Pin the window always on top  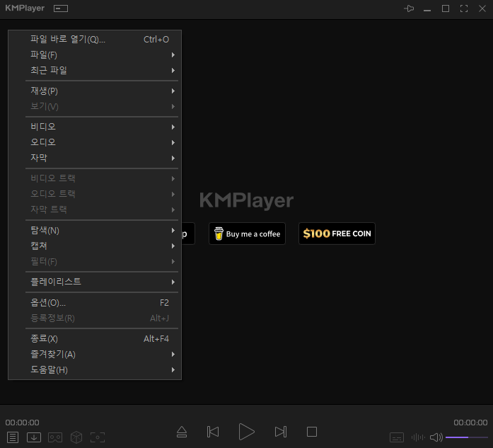click(409, 8)
